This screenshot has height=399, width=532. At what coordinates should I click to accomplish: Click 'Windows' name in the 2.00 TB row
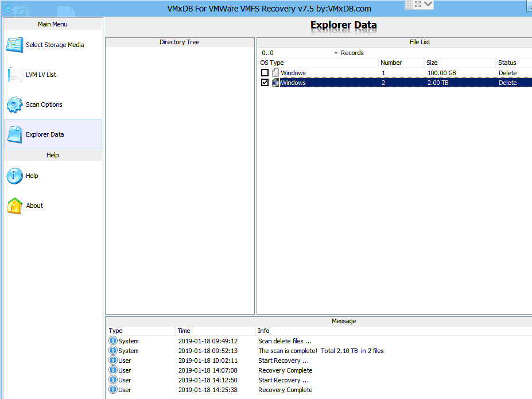(x=293, y=83)
